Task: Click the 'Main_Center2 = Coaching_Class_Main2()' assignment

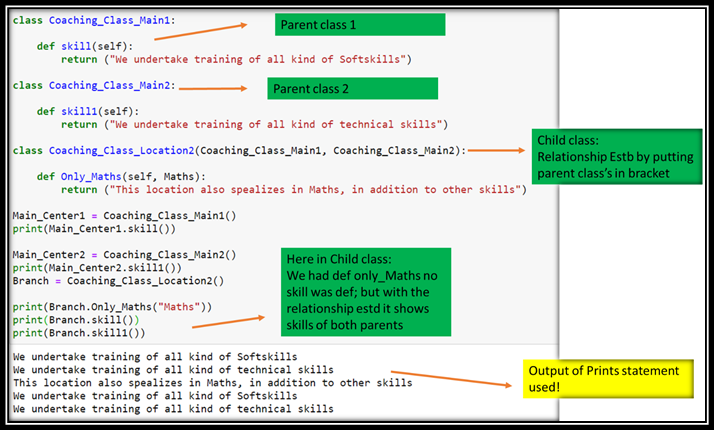Action: coord(124,255)
